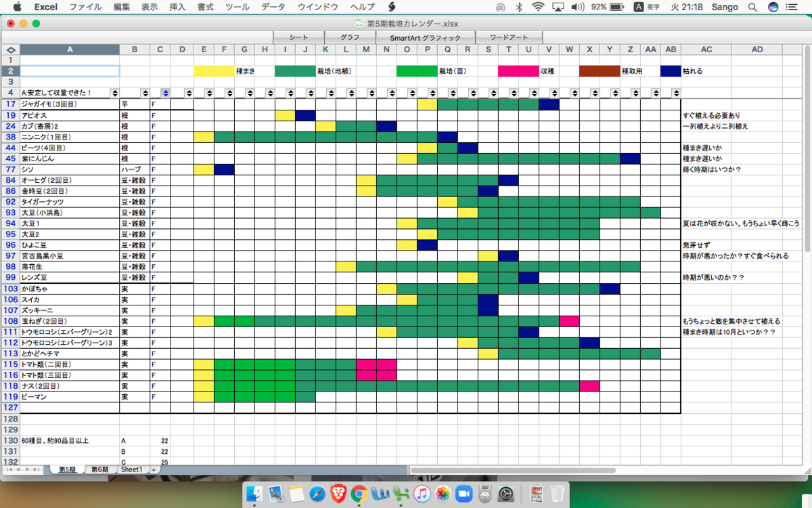Switch to the SmartArt グラフィック tab
Viewport: 812px width, 508px height.
[426, 37]
